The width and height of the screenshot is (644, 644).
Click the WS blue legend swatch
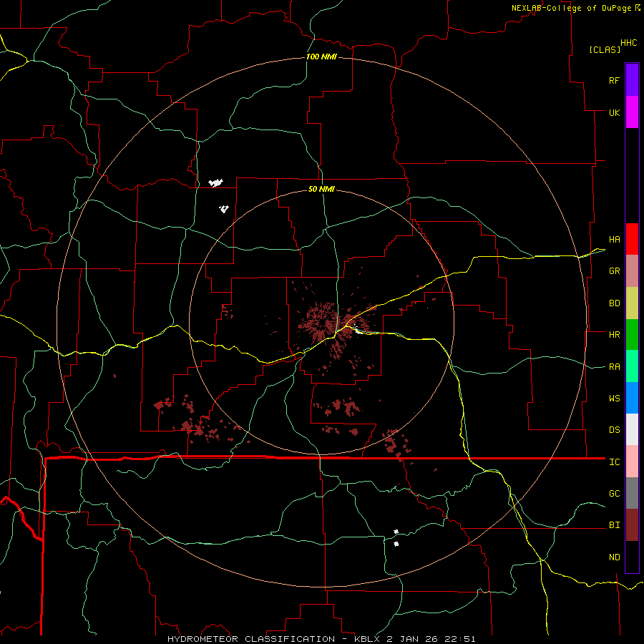[x=632, y=398]
